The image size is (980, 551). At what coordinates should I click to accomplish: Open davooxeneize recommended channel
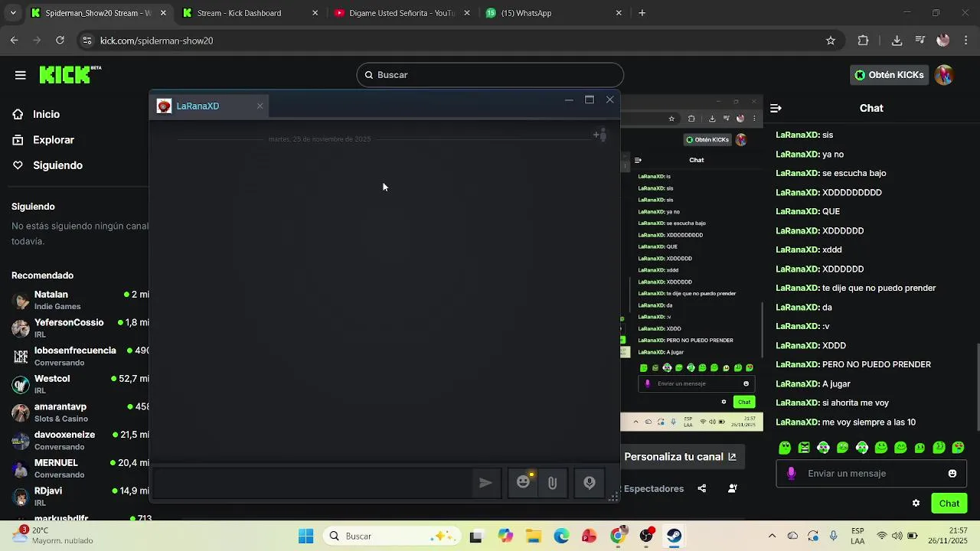[80, 440]
